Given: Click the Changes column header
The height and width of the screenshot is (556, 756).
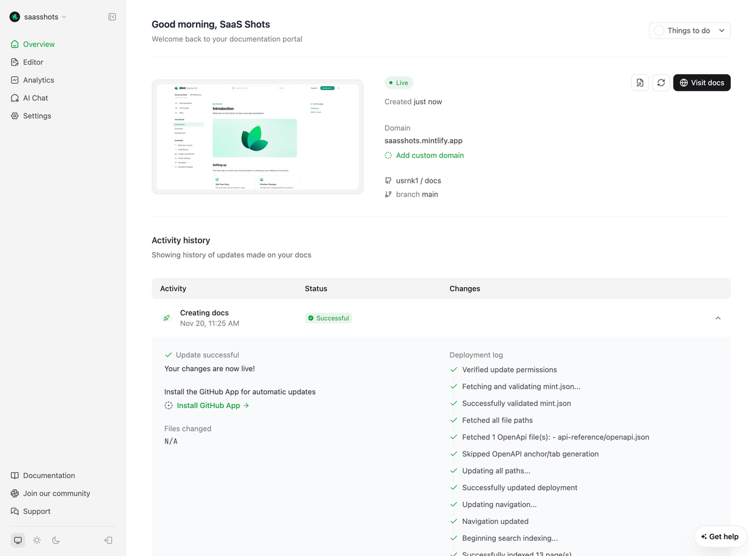Looking at the screenshot, I should [465, 288].
